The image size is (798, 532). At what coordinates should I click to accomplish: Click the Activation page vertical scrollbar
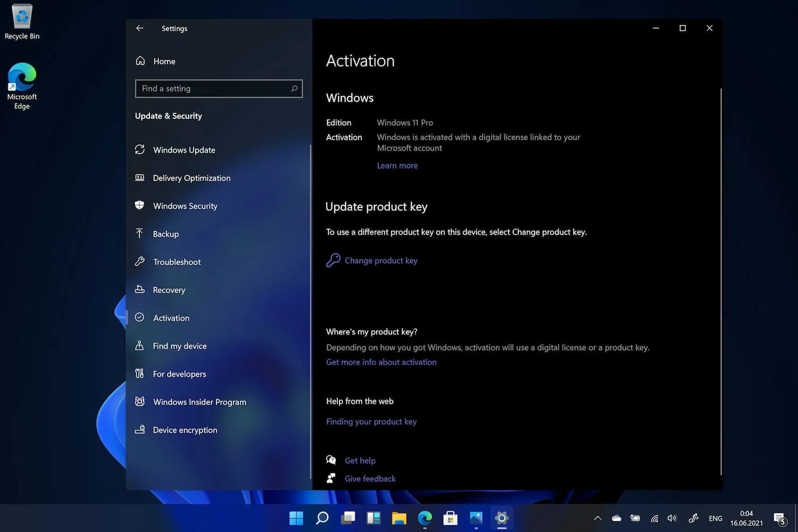pyautogui.click(x=721, y=281)
